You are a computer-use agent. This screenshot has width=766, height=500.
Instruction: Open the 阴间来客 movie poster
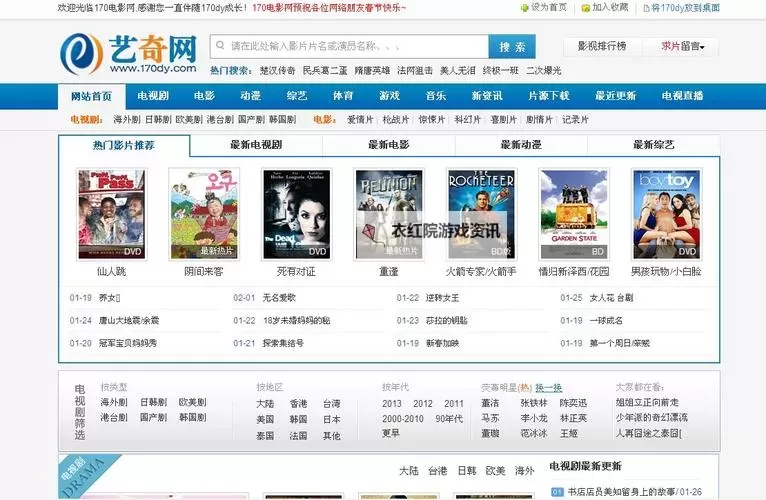204,214
